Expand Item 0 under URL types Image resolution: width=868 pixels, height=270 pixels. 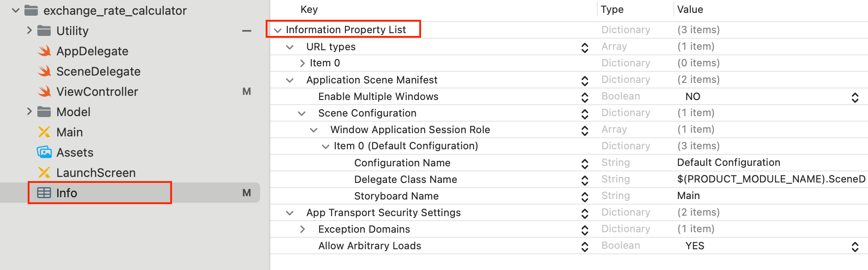[x=302, y=63]
